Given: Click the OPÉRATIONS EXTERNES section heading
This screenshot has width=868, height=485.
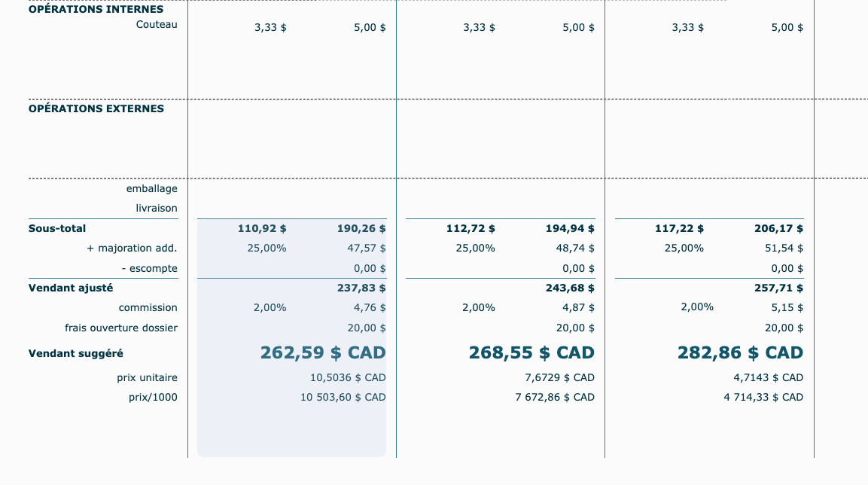Looking at the screenshot, I should (x=96, y=108).
